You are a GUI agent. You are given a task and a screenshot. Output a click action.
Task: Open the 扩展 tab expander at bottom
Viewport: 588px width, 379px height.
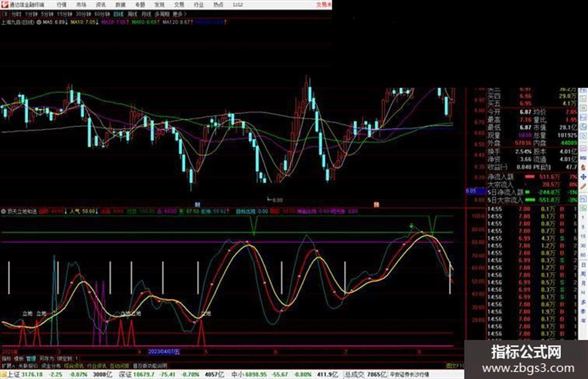pyautogui.click(x=7, y=365)
